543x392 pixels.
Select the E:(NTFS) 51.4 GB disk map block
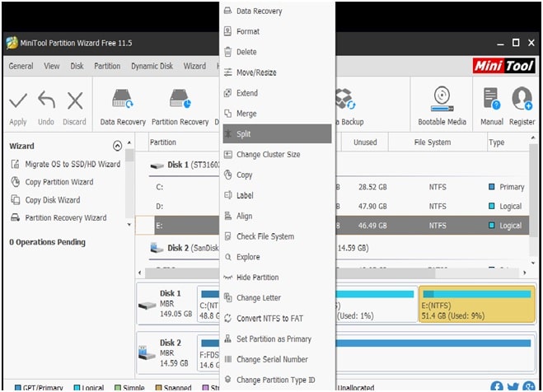click(x=477, y=304)
